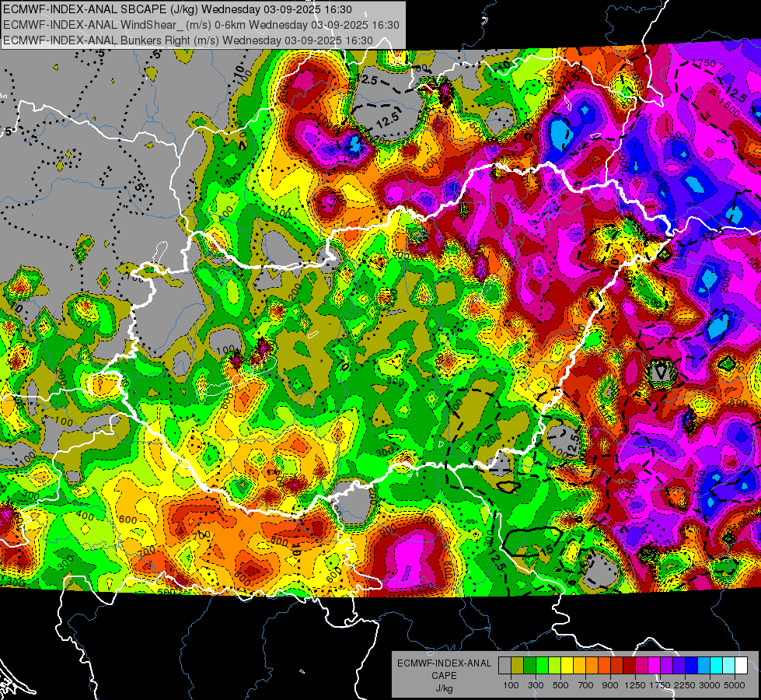Click the 500 tick label in legend
The height and width of the screenshot is (700, 761).
[560, 685]
